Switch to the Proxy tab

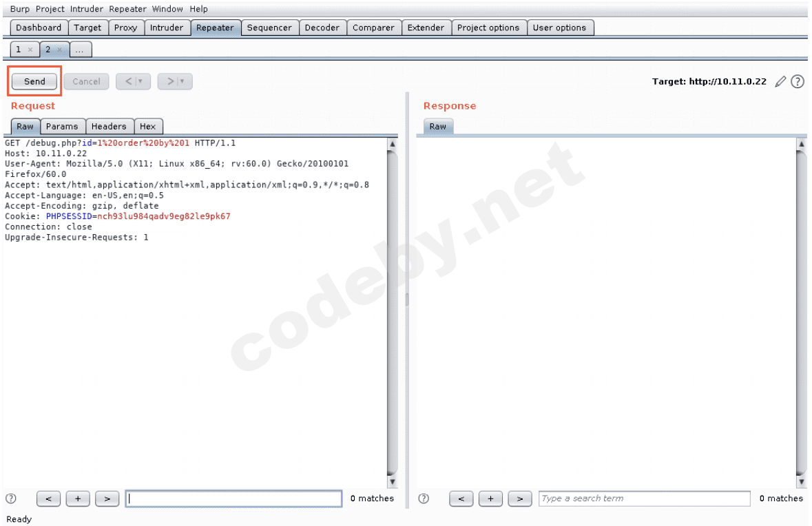pos(126,28)
